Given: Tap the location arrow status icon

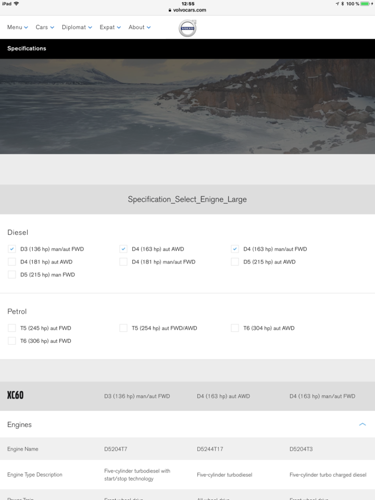Looking at the screenshot, I should pyautogui.click(x=337, y=4).
